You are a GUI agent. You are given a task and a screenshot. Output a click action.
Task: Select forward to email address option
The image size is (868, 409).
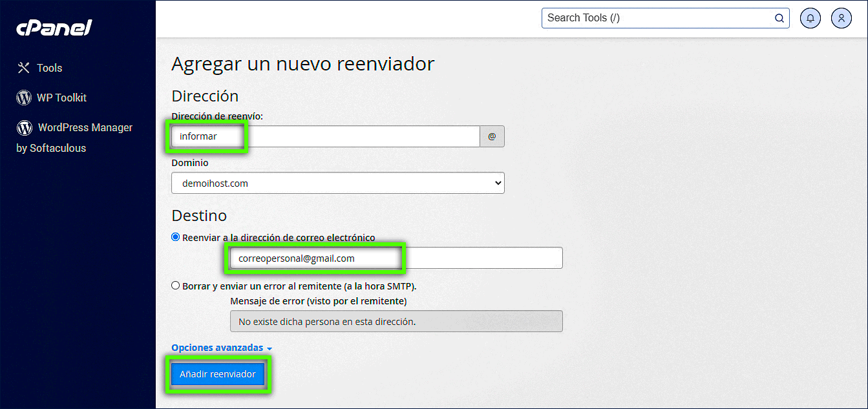[175, 236]
